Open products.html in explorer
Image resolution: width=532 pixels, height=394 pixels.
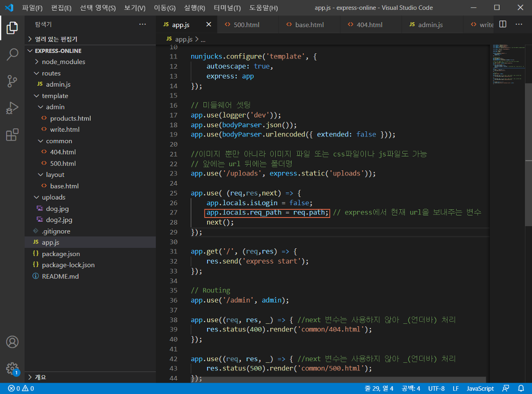tap(70, 118)
